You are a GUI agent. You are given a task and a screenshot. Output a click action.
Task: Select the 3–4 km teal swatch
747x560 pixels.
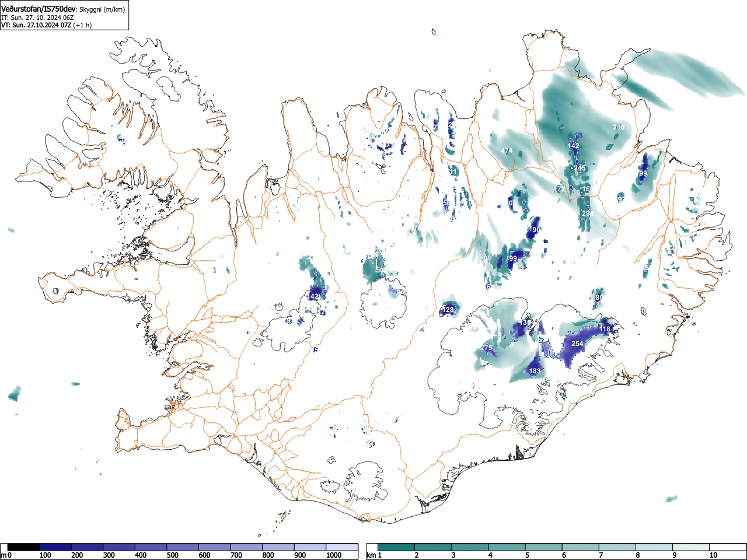(x=470, y=547)
